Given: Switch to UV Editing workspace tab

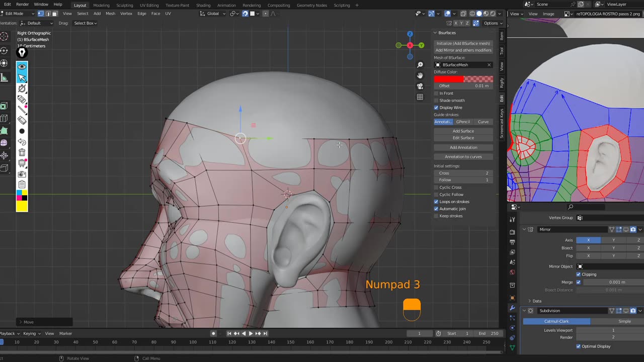Looking at the screenshot, I should tap(149, 5).
